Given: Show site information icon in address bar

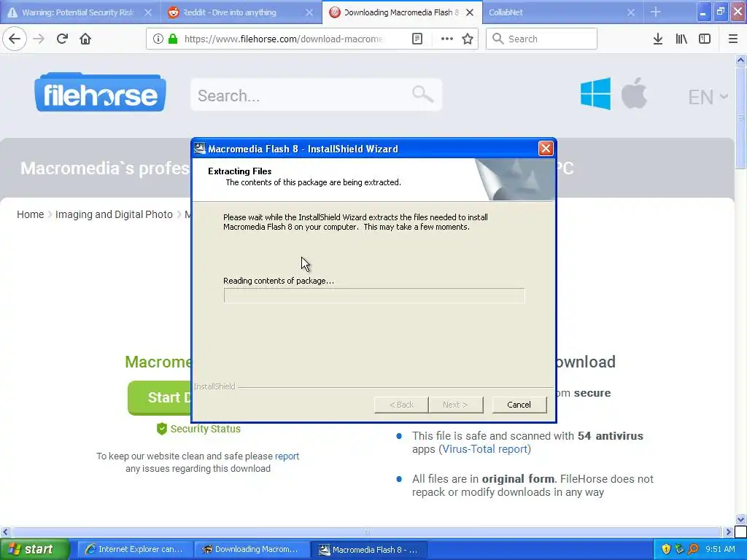Looking at the screenshot, I should pos(158,39).
